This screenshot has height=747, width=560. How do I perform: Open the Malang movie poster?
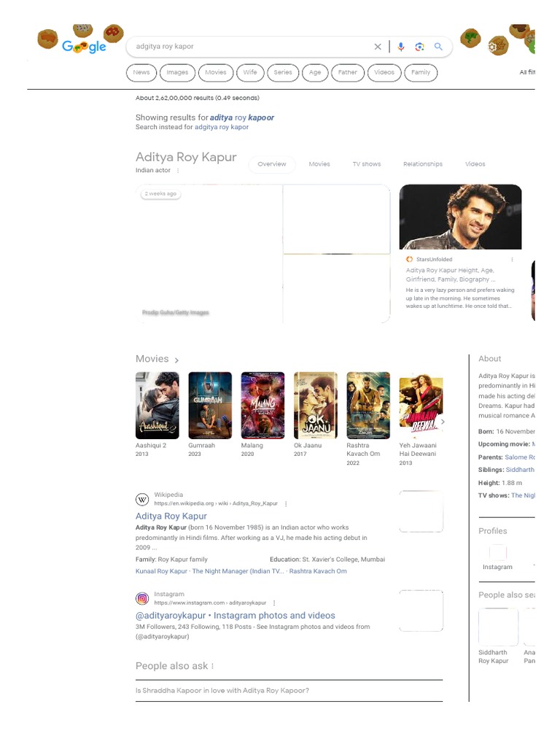point(262,406)
